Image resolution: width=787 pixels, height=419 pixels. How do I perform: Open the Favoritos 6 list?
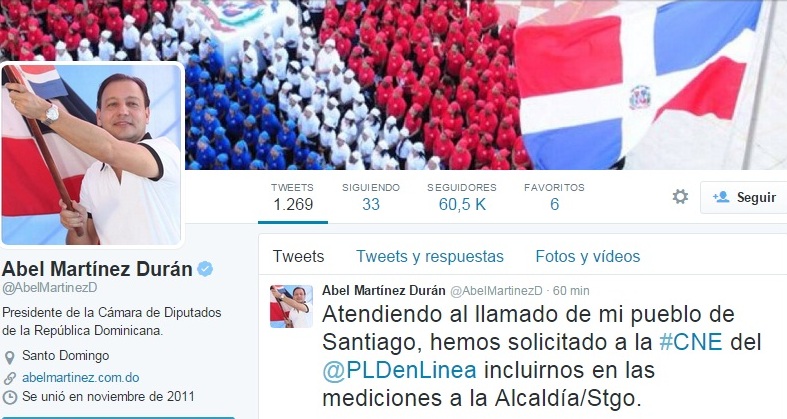tap(554, 197)
